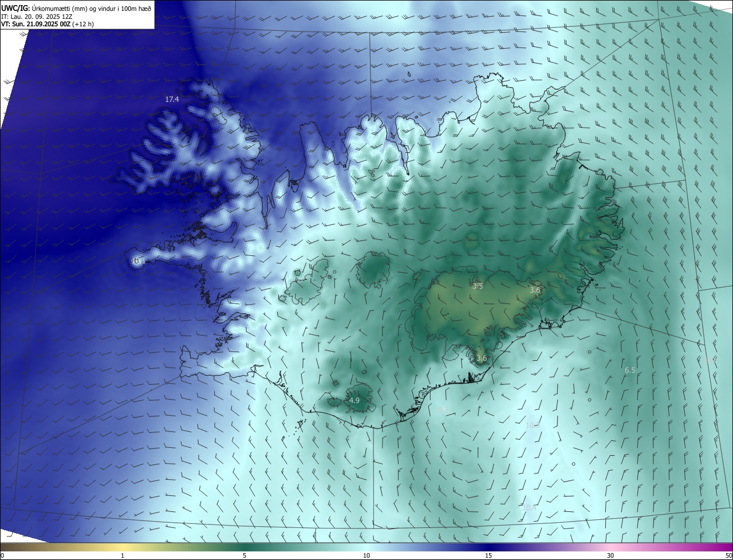Select the 10.4 value over the southern sea
This screenshot has width=733, height=560.
click(530, 508)
